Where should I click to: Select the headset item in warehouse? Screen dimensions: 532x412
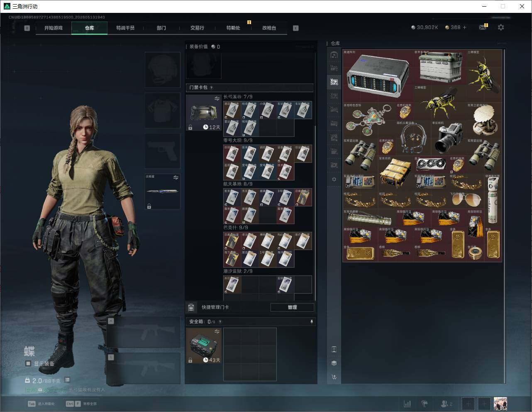[x=413, y=138]
